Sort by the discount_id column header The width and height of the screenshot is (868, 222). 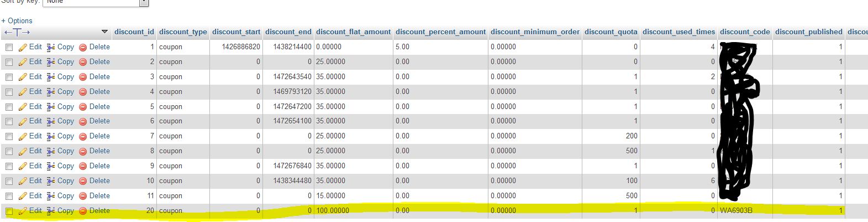134,32
